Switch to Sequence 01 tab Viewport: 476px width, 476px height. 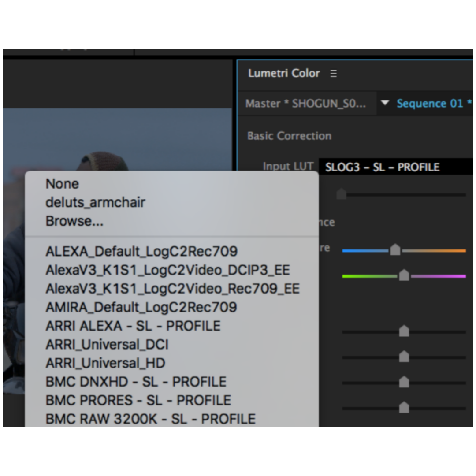point(434,104)
